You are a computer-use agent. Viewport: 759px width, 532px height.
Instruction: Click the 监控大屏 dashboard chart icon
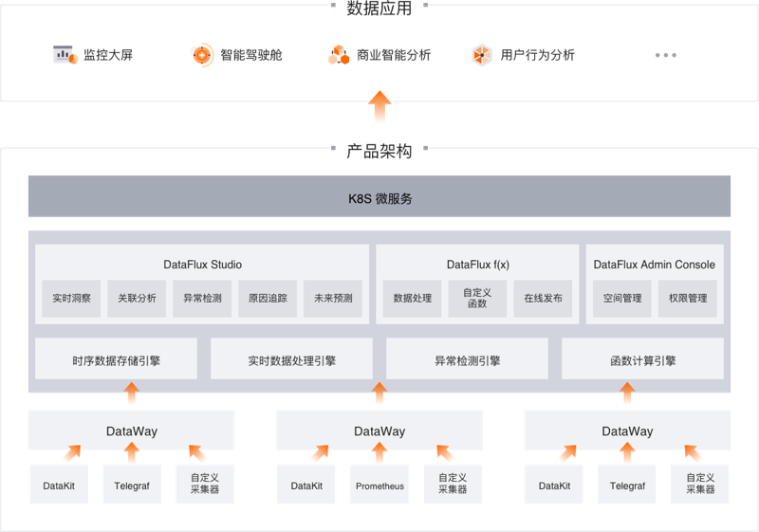coord(65,55)
